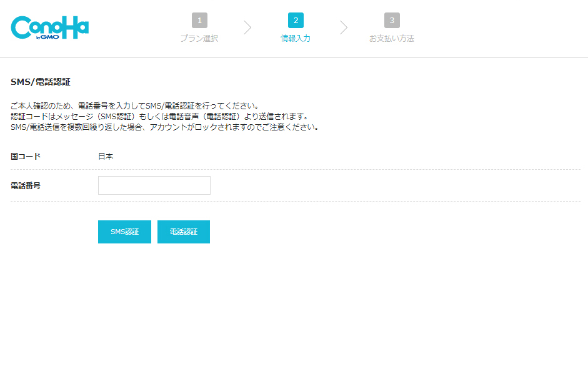588x392 pixels.
Task: Click the SMS認証 button
Action: (124, 232)
